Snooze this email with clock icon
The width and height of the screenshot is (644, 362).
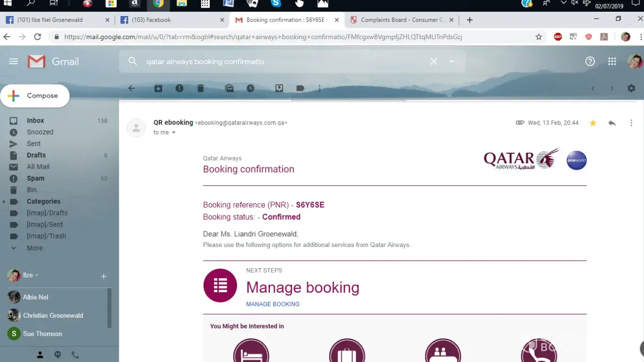(x=250, y=88)
